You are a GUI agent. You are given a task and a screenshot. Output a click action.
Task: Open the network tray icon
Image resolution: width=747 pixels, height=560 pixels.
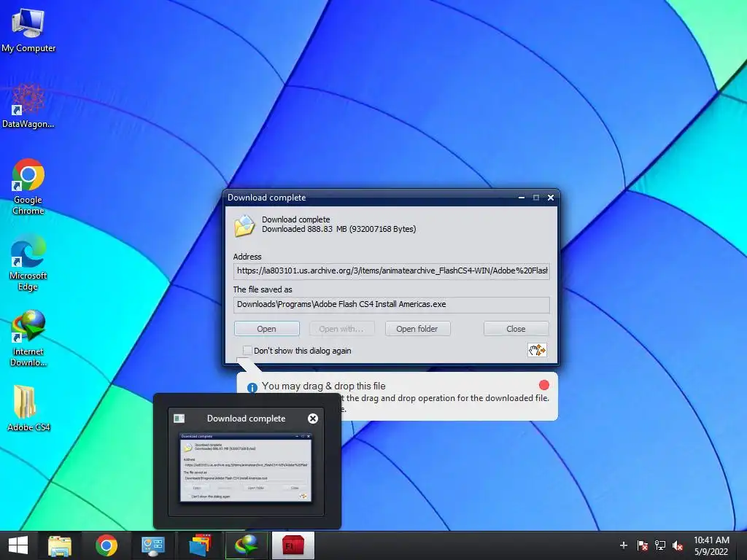click(659, 545)
